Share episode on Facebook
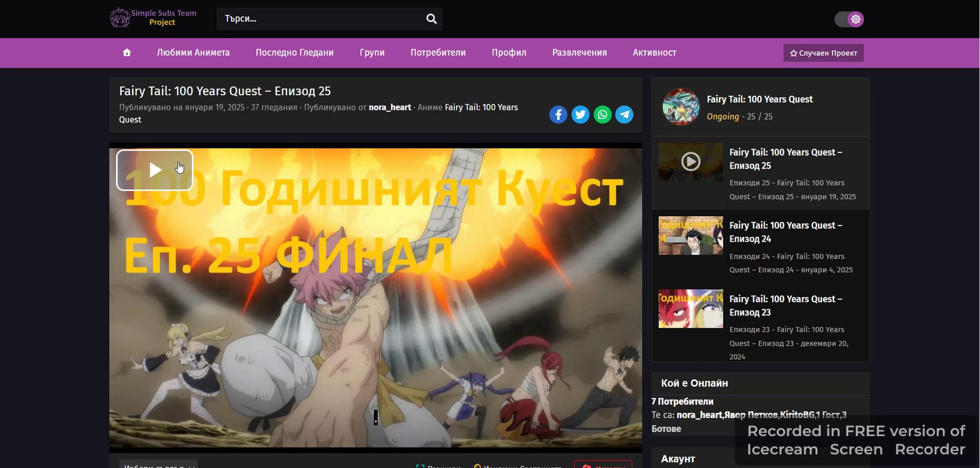Viewport: 980px width, 468px height. [558, 114]
